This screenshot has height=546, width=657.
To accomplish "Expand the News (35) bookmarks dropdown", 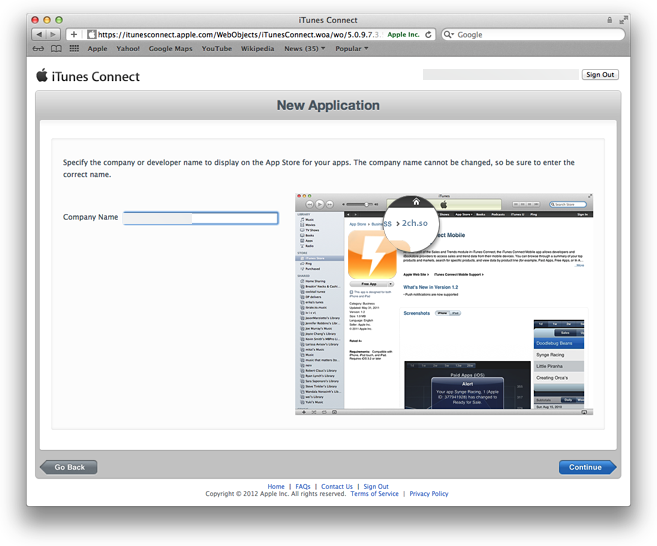I will (305, 49).
